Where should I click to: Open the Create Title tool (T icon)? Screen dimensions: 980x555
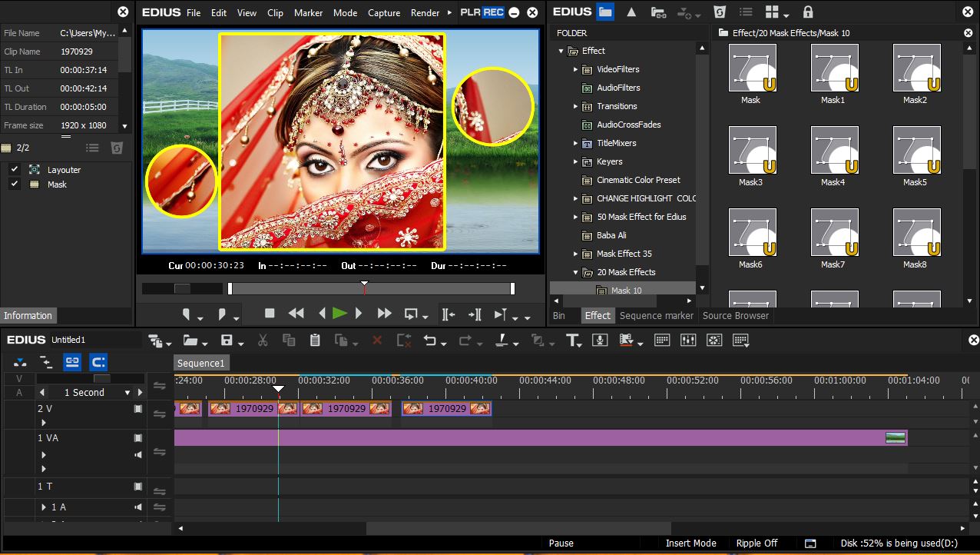pyautogui.click(x=572, y=341)
